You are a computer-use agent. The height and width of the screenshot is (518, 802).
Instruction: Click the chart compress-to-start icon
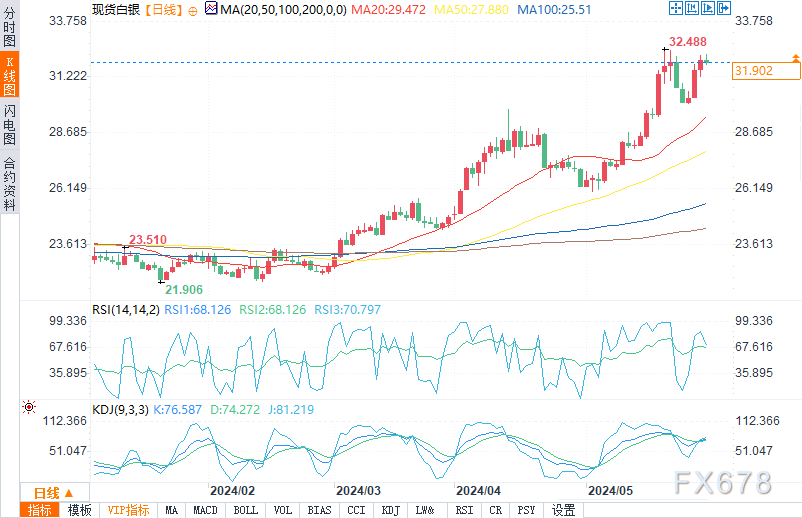pos(692,8)
